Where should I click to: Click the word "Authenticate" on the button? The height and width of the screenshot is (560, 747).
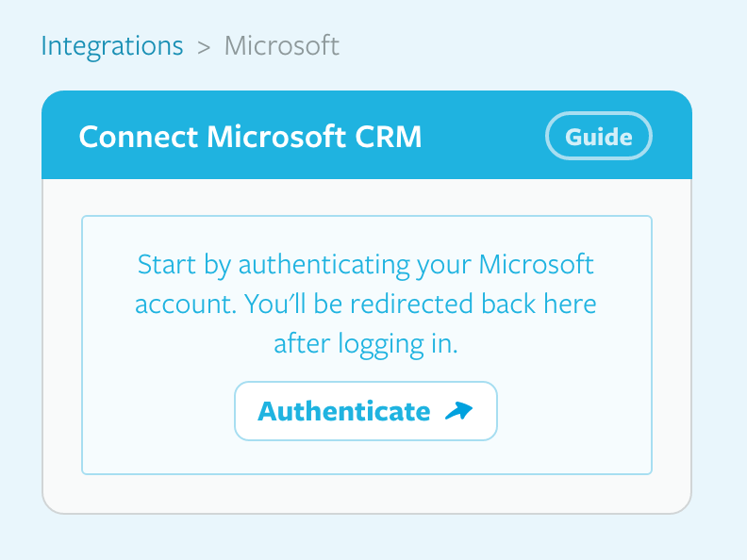tap(344, 411)
